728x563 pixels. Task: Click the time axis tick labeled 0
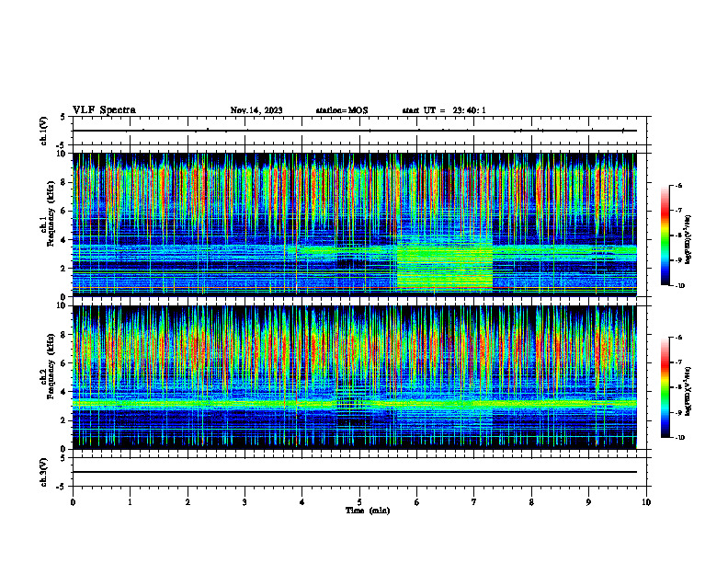pyautogui.click(x=73, y=502)
